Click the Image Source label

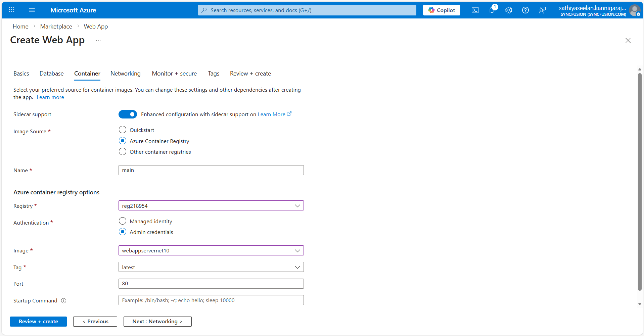tap(30, 132)
